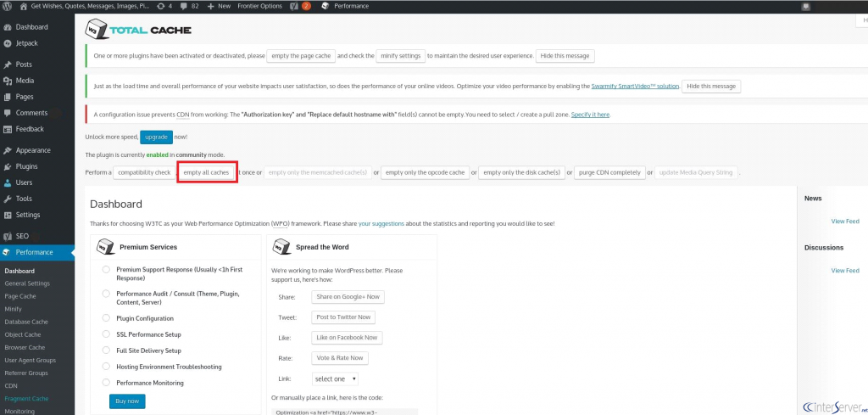
Task: Open Referrer Groups submenu item
Action: (x=26, y=373)
